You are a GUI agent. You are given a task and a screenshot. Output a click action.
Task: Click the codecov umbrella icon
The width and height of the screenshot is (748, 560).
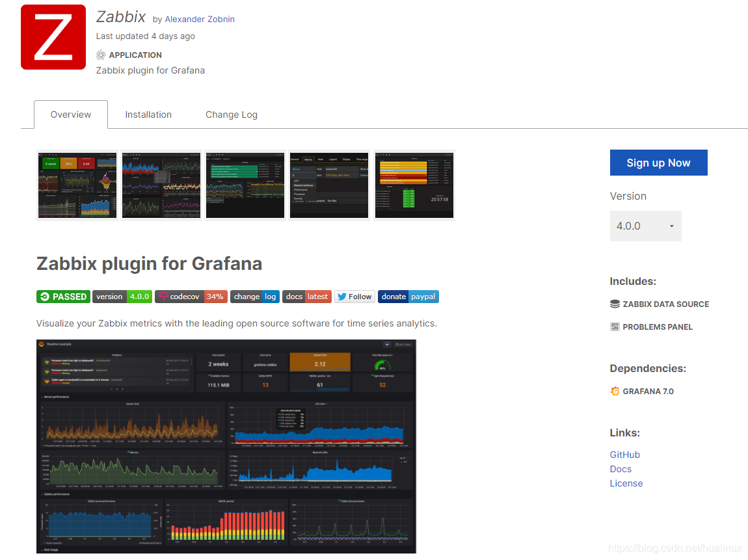click(x=163, y=297)
